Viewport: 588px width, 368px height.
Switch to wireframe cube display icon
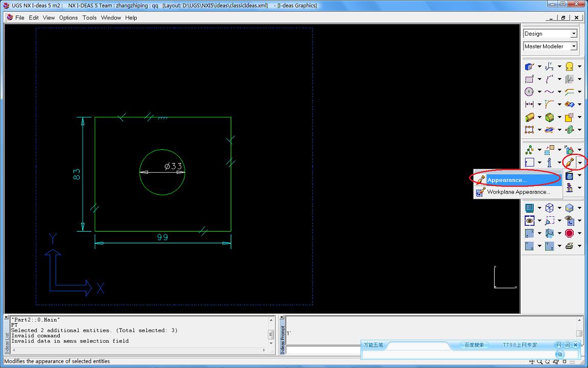[x=549, y=208]
